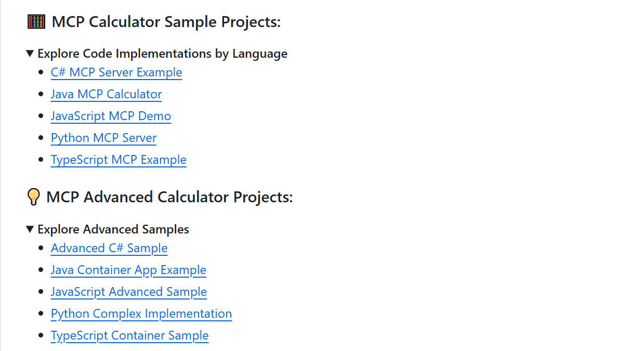The width and height of the screenshot is (644, 351).
Task: Click the bullet before Python Complex Implementation
Action: tap(41, 314)
